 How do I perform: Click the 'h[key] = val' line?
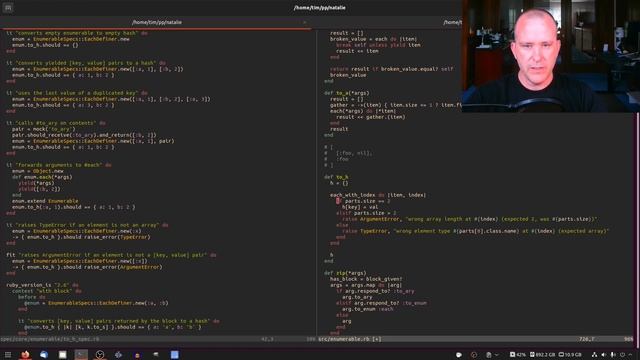360,207
